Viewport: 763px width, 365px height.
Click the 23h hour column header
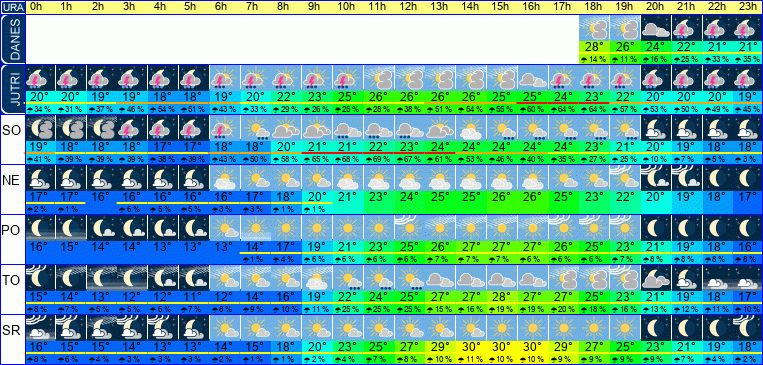coord(747,7)
